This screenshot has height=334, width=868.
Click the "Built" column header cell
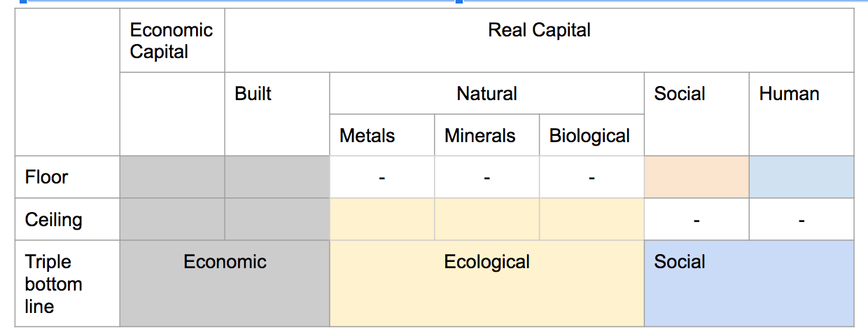click(276, 113)
